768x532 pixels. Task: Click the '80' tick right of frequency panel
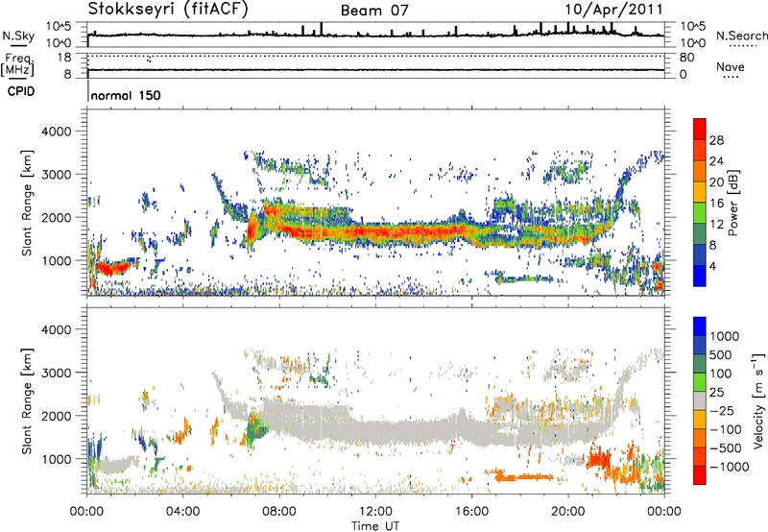pyautogui.click(x=686, y=58)
